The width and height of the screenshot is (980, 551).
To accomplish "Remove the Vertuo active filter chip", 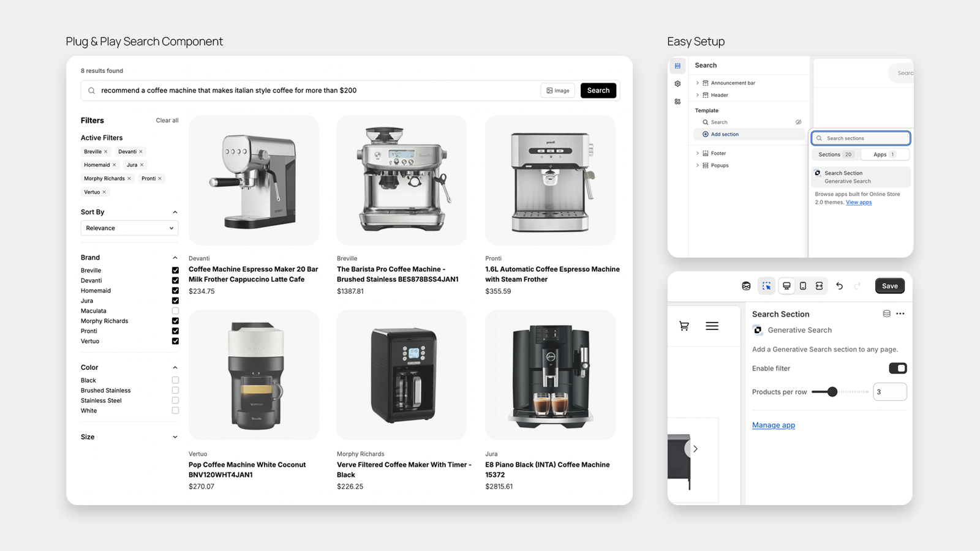I will point(104,192).
